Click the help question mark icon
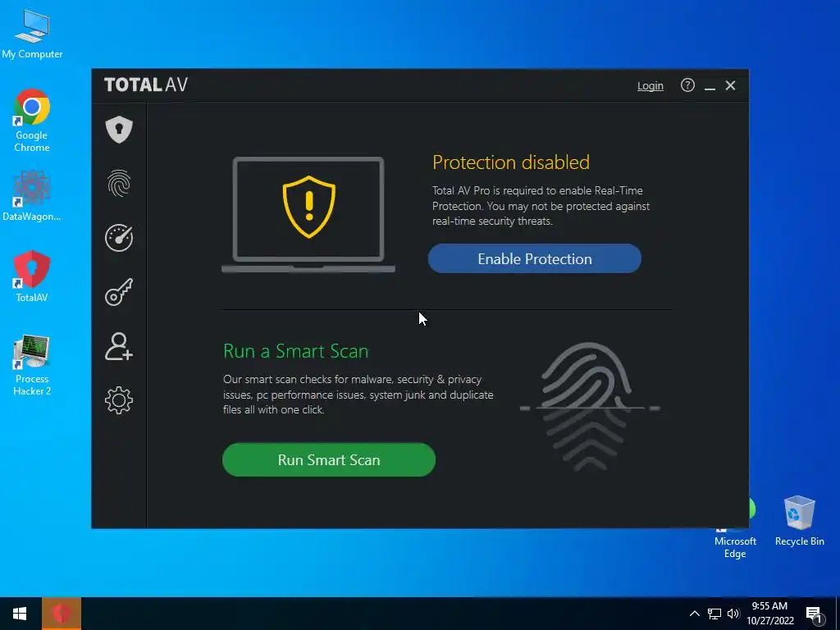Viewport: 840px width, 630px height. pos(687,85)
